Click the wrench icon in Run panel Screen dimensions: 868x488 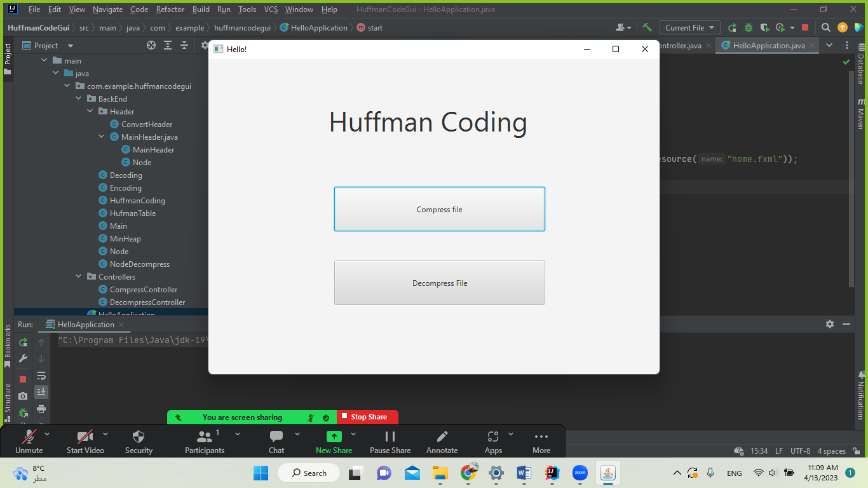[x=23, y=359]
